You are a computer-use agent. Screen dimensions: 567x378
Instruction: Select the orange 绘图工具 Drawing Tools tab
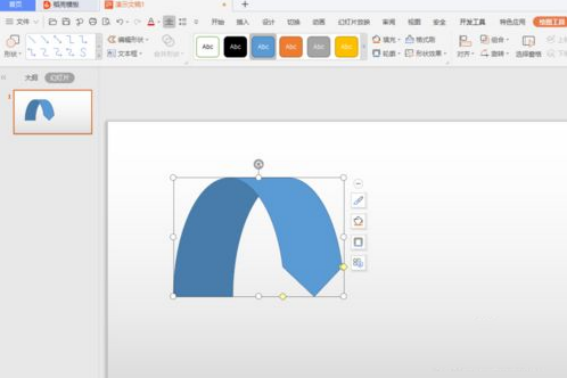tap(550, 22)
